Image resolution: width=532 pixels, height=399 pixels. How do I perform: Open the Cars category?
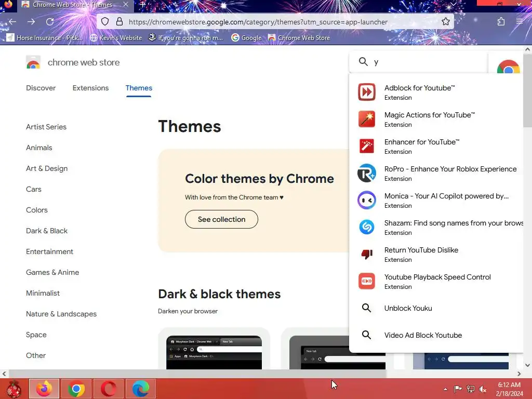coord(34,189)
